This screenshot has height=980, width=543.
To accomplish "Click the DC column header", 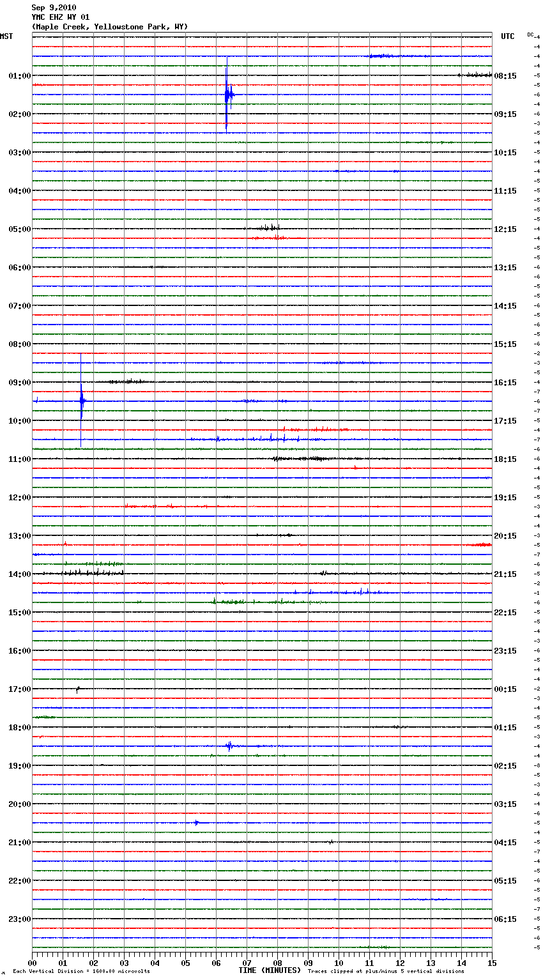I will (x=530, y=34).
